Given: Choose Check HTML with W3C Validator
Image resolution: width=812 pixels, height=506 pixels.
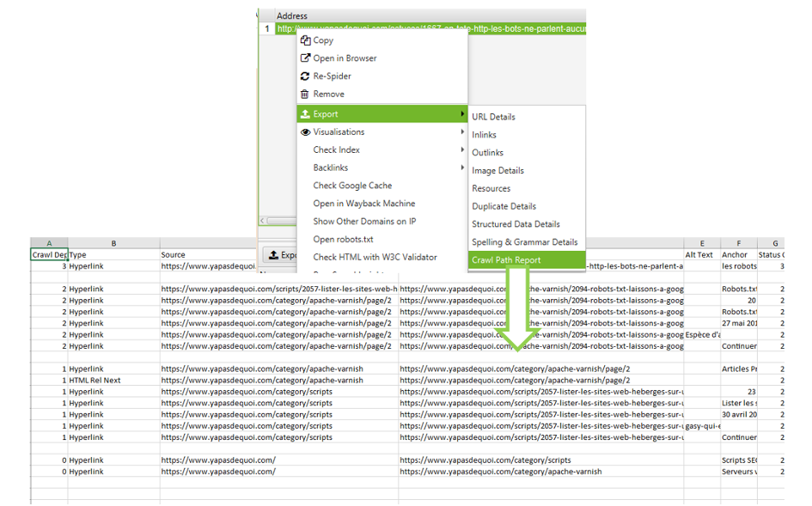Looking at the screenshot, I should tap(375, 257).
